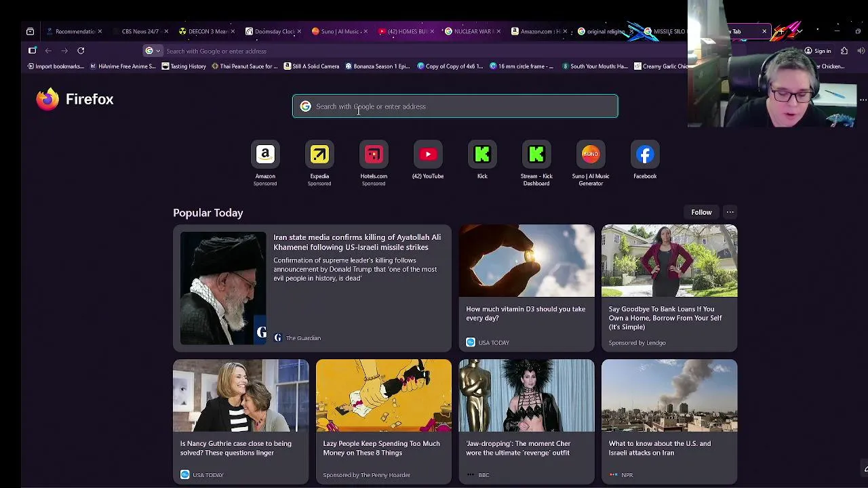Open the Expedia shortcut tile
The width and height of the screenshot is (868, 488).
click(319, 155)
